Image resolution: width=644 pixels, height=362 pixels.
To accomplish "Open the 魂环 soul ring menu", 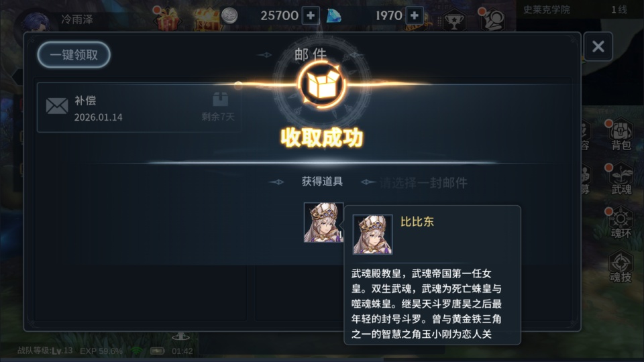I will 621,224.
